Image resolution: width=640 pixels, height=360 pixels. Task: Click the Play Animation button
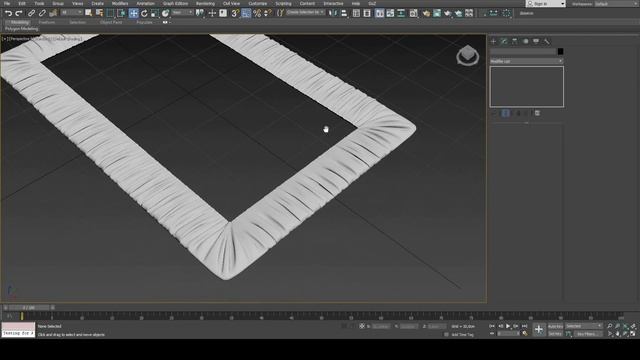point(508,326)
